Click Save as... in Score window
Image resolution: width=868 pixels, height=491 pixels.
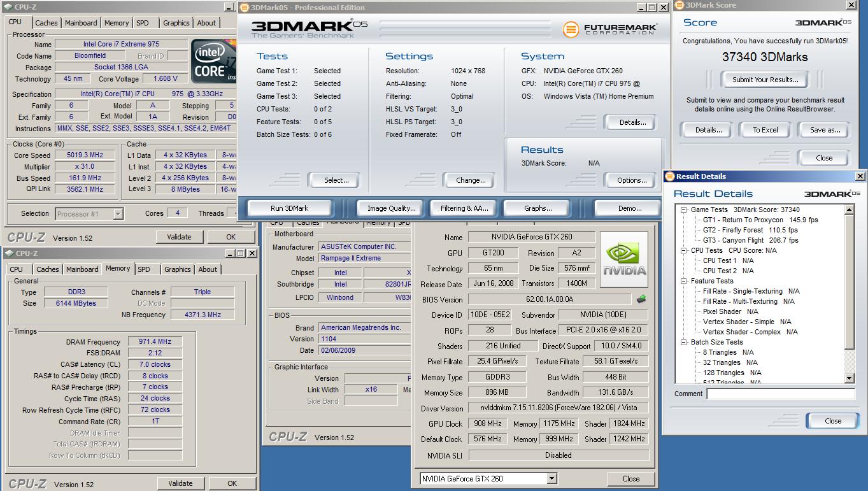825,130
